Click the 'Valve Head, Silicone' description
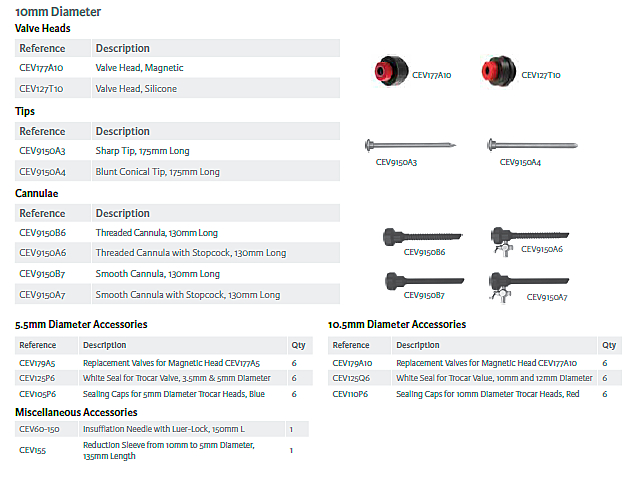 click(136, 89)
